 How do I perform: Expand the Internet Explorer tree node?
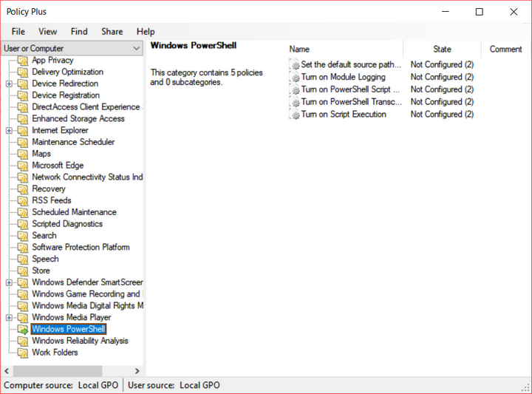[x=9, y=131]
